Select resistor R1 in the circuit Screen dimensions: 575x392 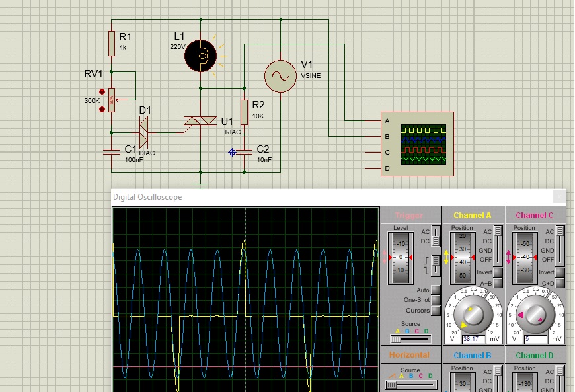[111, 44]
